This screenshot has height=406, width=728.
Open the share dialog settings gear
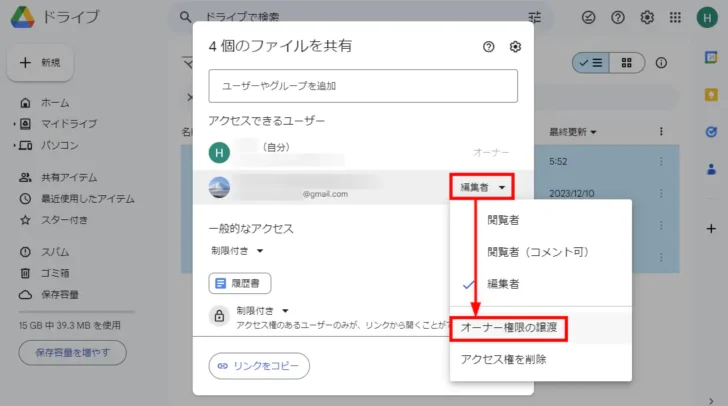click(x=515, y=46)
